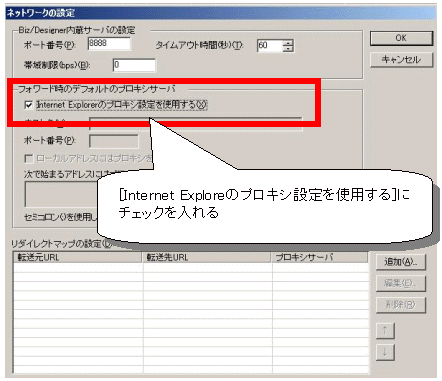
Task: Select first empty row in redirect map list
Action: pos(191,267)
